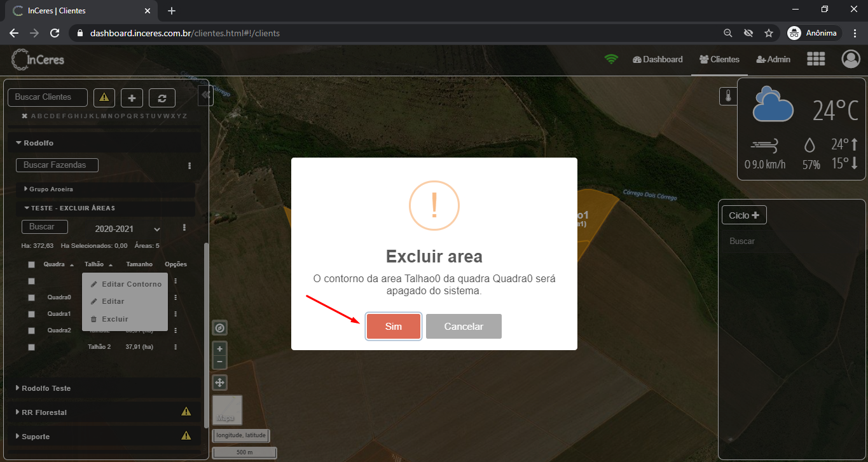
Task: Expand the Suporte client
Action: click(x=104, y=436)
